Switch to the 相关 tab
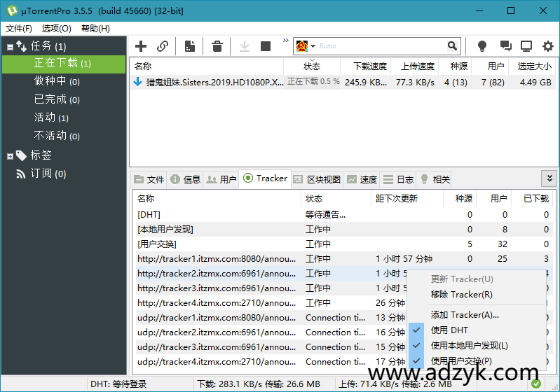The image size is (560, 392). (x=435, y=179)
